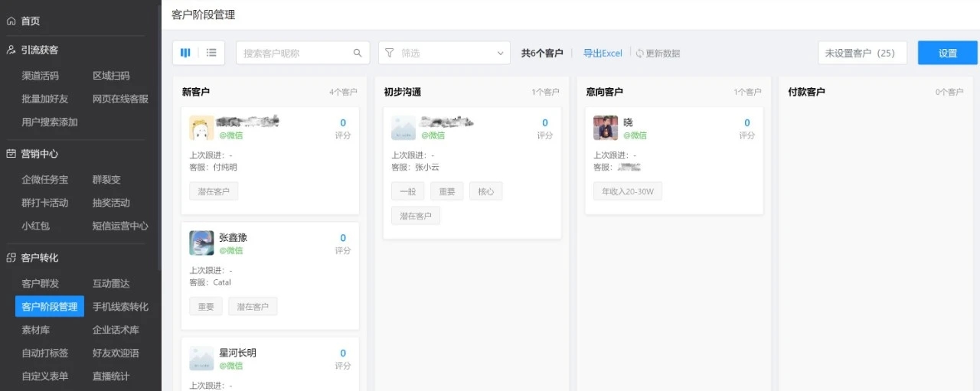Screen dimensions: 980x391
Task: Click 新客户 column header
Action: (x=196, y=92)
